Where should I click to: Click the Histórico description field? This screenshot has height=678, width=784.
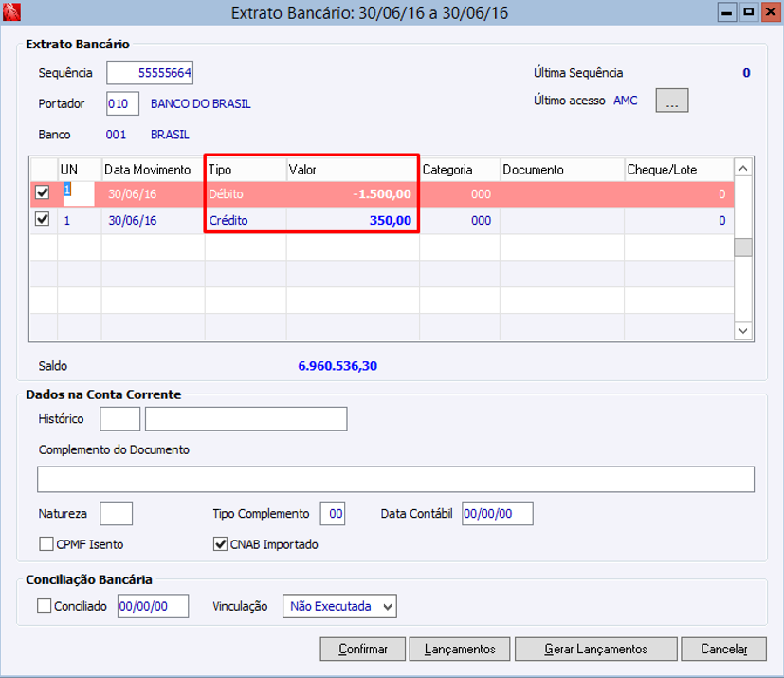click(x=246, y=418)
